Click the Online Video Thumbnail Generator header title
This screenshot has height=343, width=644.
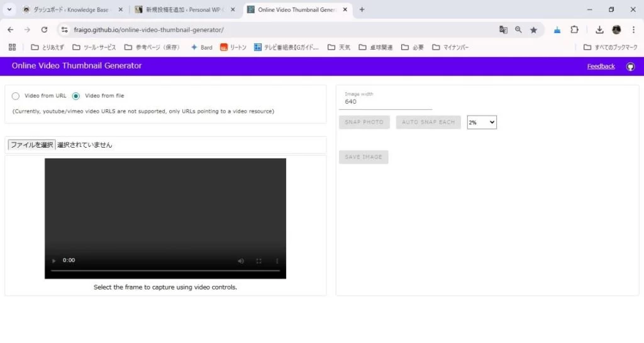tap(77, 65)
